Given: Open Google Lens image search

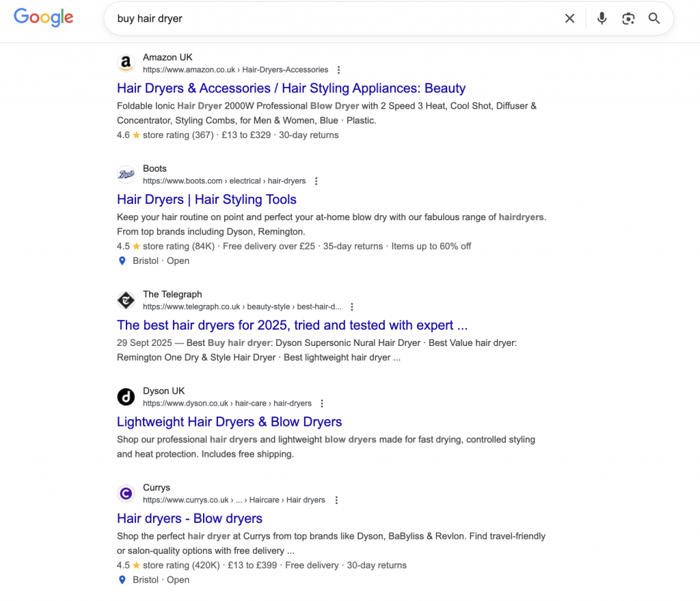Looking at the screenshot, I should pyautogui.click(x=628, y=18).
